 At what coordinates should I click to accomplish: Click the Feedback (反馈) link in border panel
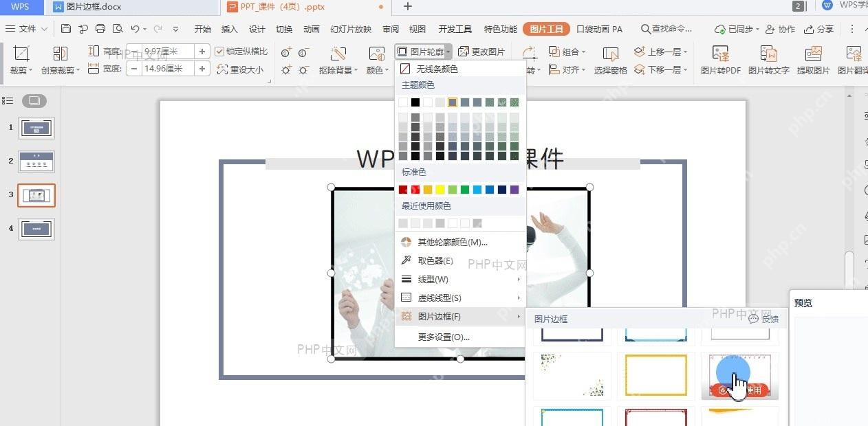tap(764, 319)
